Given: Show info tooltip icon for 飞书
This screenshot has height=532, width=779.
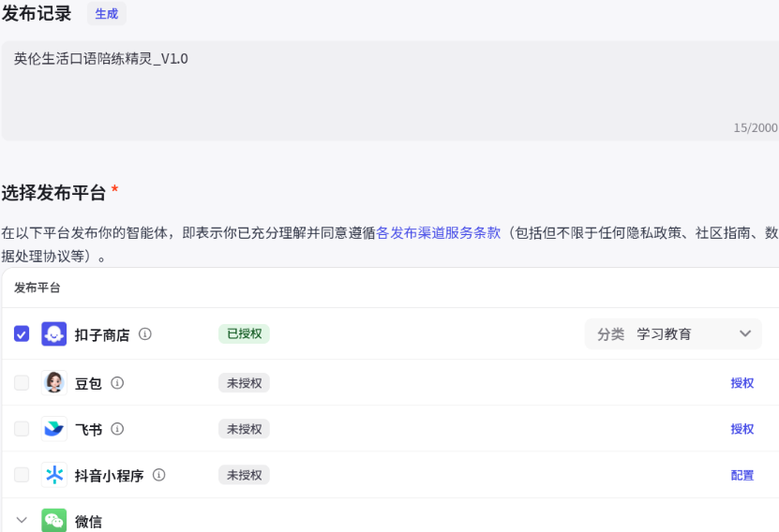Looking at the screenshot, I should 117,429.
